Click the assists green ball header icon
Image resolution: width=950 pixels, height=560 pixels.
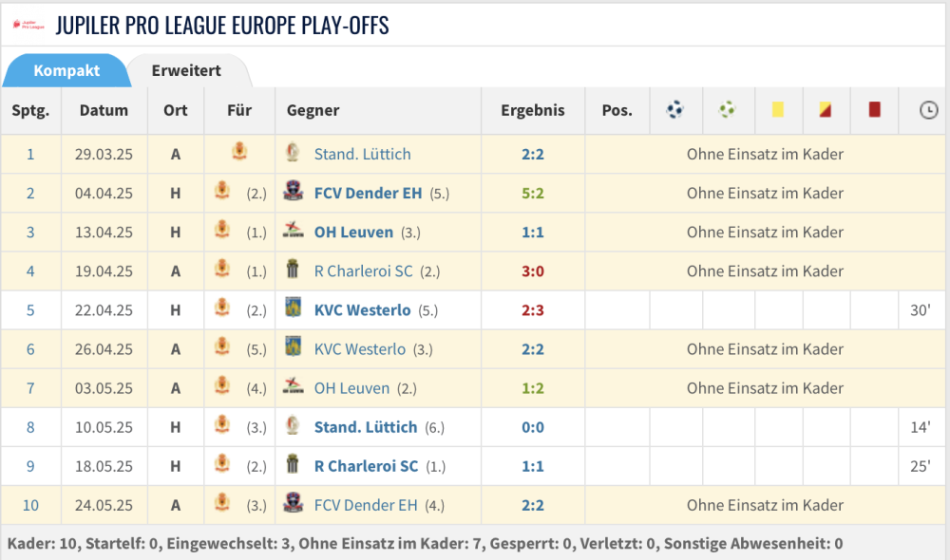tap(727, 110)
